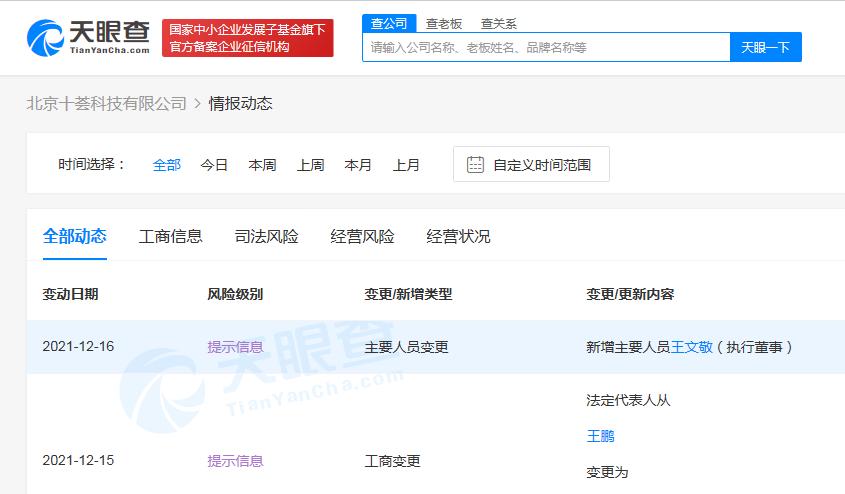Click 变动日期 column header
The width and height of the screenshot is (845, 494).
[71, 294]
